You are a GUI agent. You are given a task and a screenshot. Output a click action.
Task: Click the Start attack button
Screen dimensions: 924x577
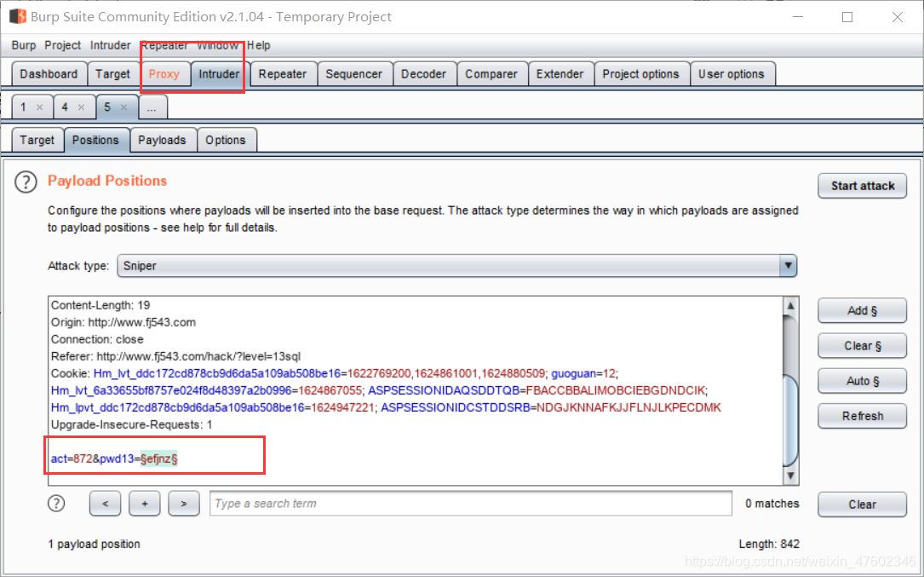863,186
